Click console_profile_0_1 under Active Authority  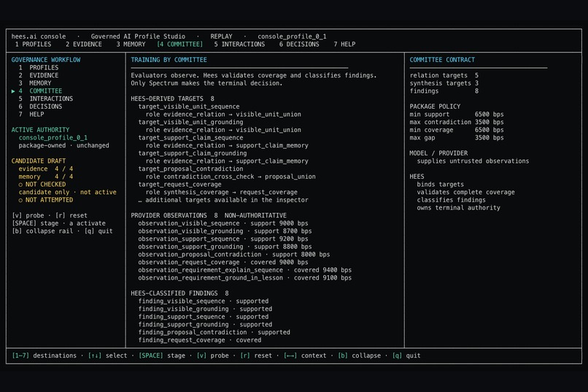(x=53, y=138)
